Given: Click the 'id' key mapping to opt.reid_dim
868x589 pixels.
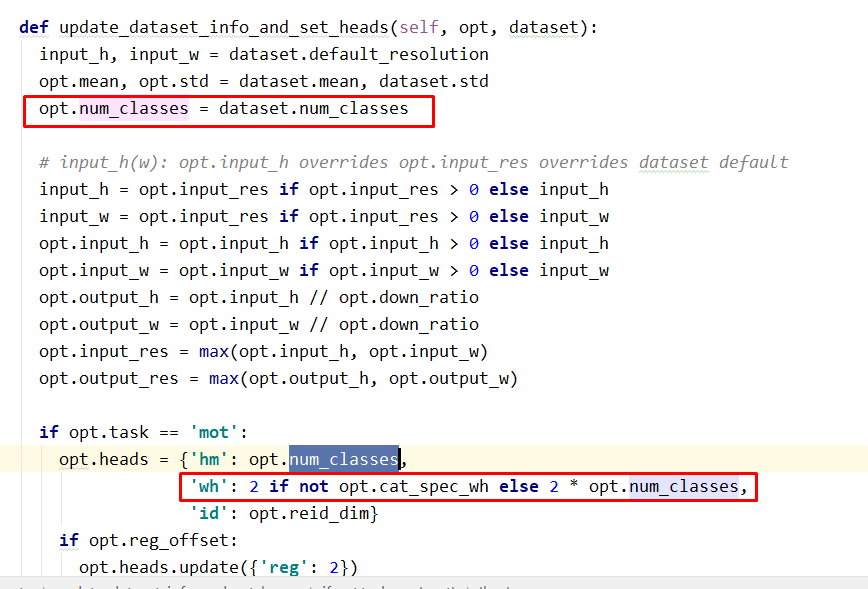Looking at the screenshot, I should coord(207,513).
